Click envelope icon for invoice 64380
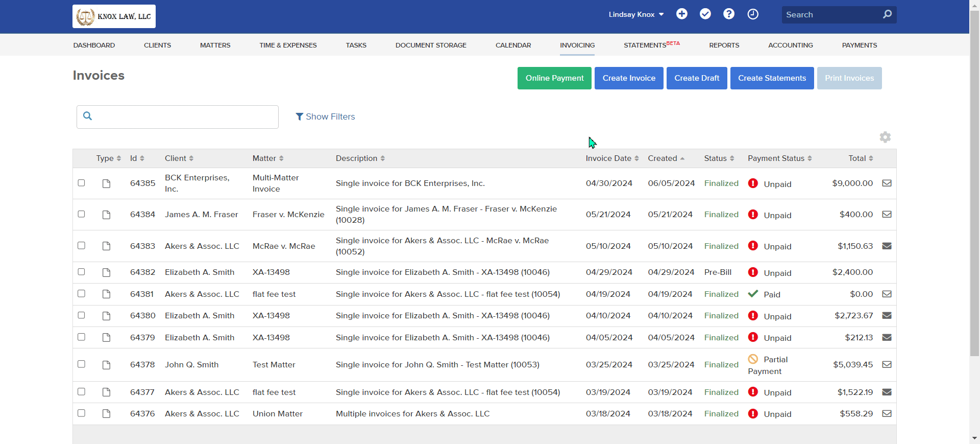The image size is (980, 444). (x=887, y=315)
